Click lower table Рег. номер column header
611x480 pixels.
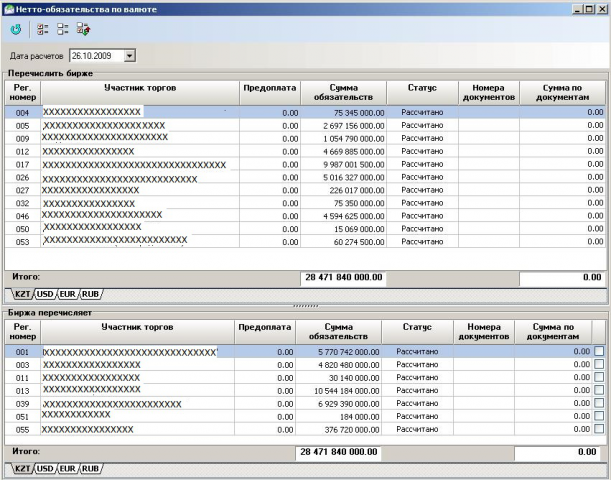click(23, 332)
